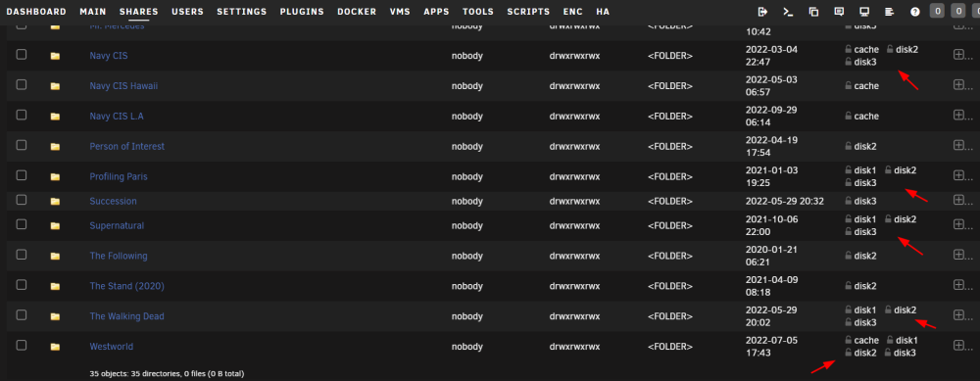Click the plus action icon for Succession
Screen dimensions: 980x381
[x=958, y=200]
